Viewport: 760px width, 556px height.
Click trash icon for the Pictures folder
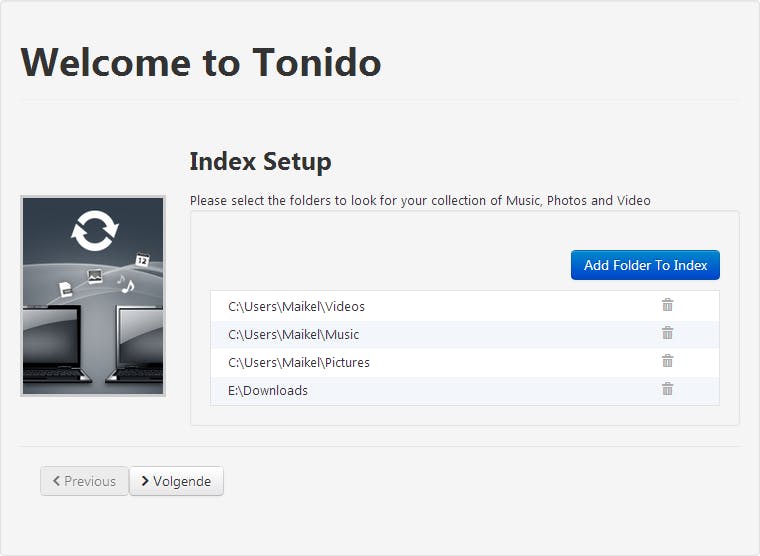(x=667, y=361)
